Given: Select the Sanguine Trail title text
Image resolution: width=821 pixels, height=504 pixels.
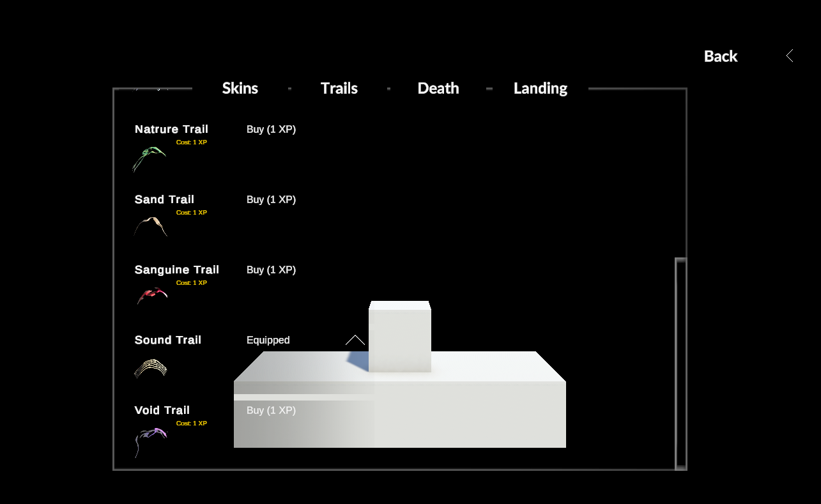Looking at the screenshot, I should (177, 270).
